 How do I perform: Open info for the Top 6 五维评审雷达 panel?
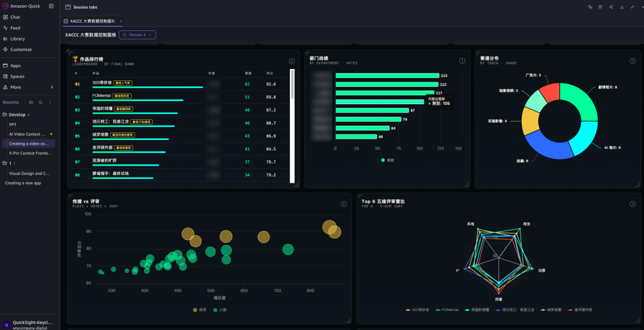633,204
